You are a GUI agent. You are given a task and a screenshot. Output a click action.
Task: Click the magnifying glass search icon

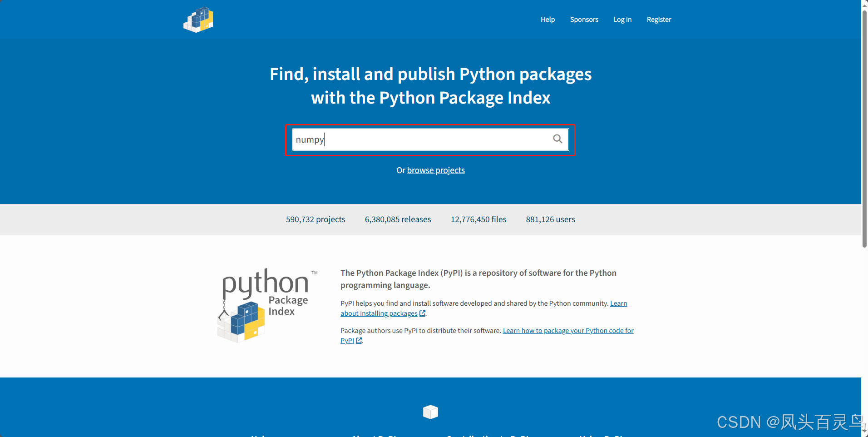pyautogui.click(x=557, y=139)
